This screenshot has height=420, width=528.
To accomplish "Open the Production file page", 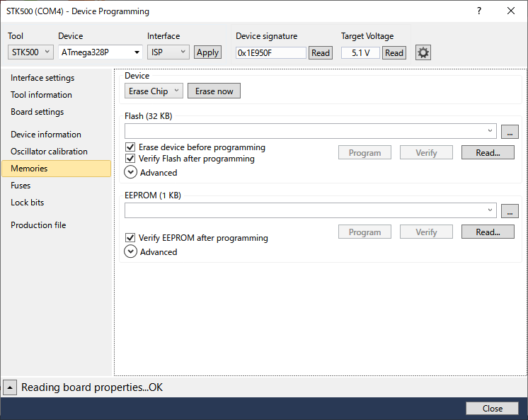I will pos(38,225).
